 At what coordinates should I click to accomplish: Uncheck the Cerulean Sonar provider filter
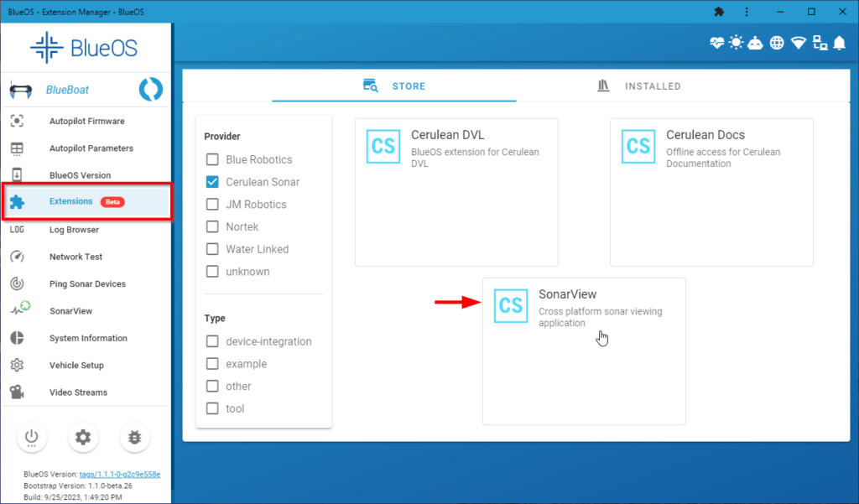click(211, 182)
